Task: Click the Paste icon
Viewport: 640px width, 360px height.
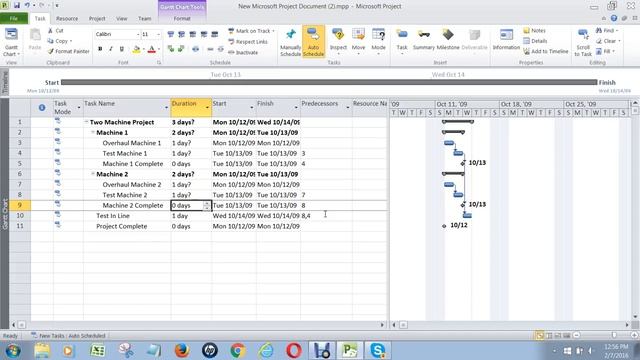Action: pyautogui.click(x=35, y=40)
